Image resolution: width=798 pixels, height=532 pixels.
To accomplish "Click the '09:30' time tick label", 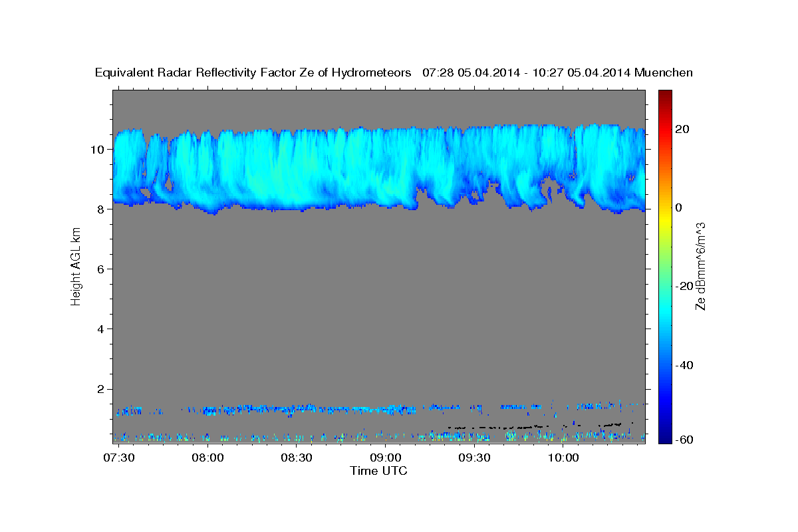I will point(474,458).
